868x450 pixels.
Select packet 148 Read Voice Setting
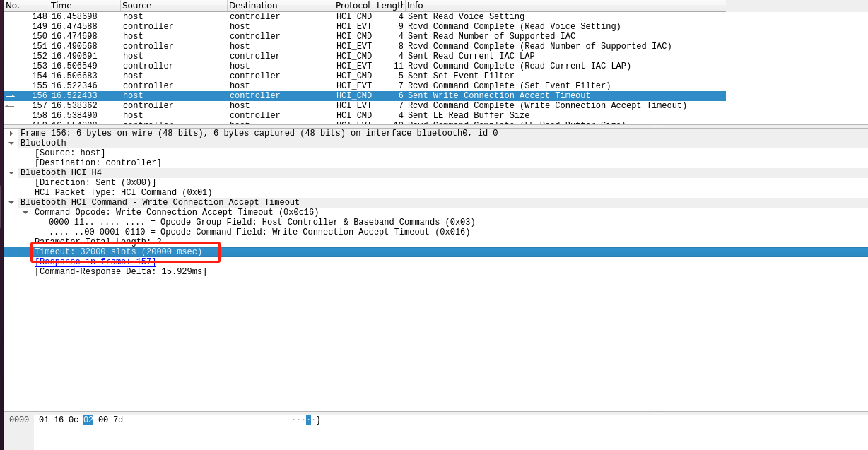283,16
